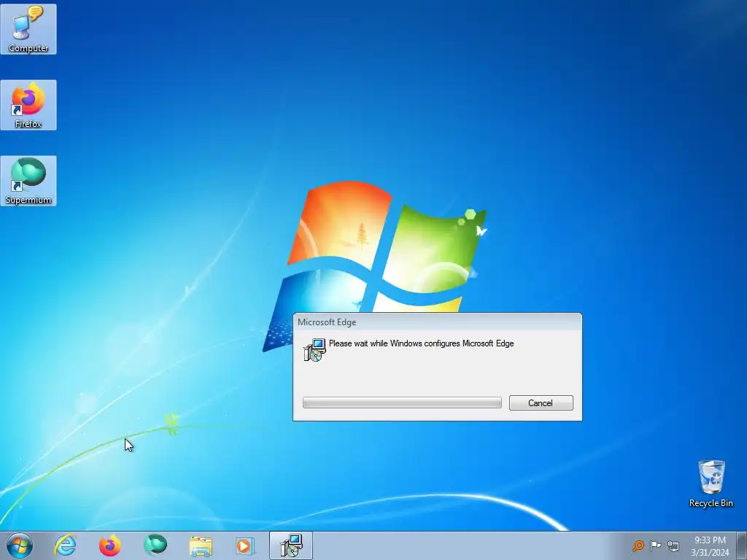Click the 'Please wait while Windows configures' message
This screenshot has height=560, width=747.
pos(421,343)
